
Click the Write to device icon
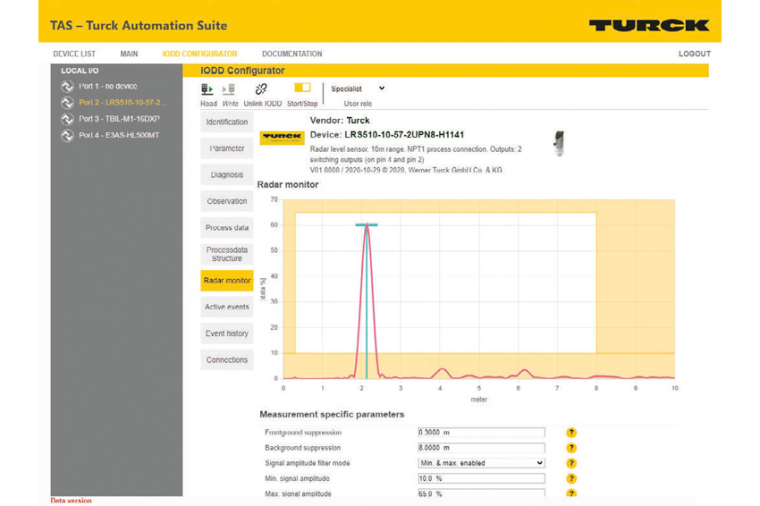(229, 89)
